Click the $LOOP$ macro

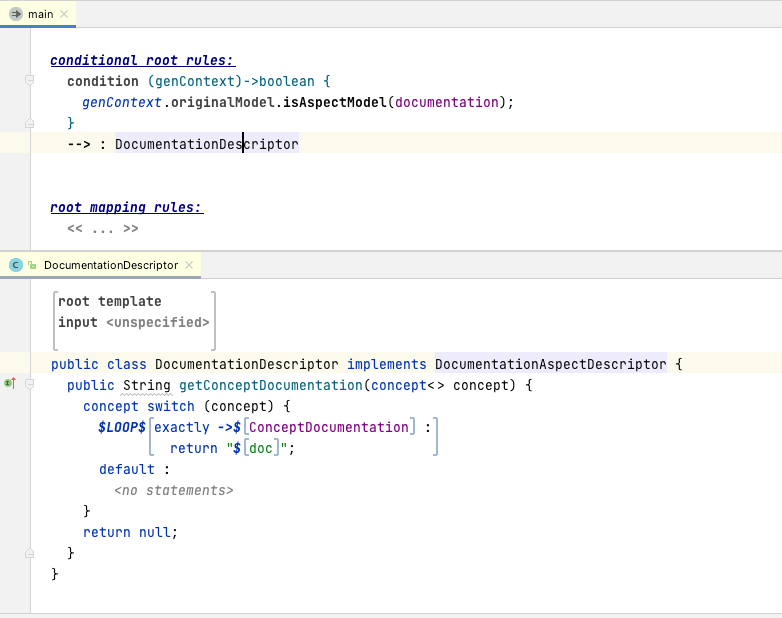click(122, 427)
